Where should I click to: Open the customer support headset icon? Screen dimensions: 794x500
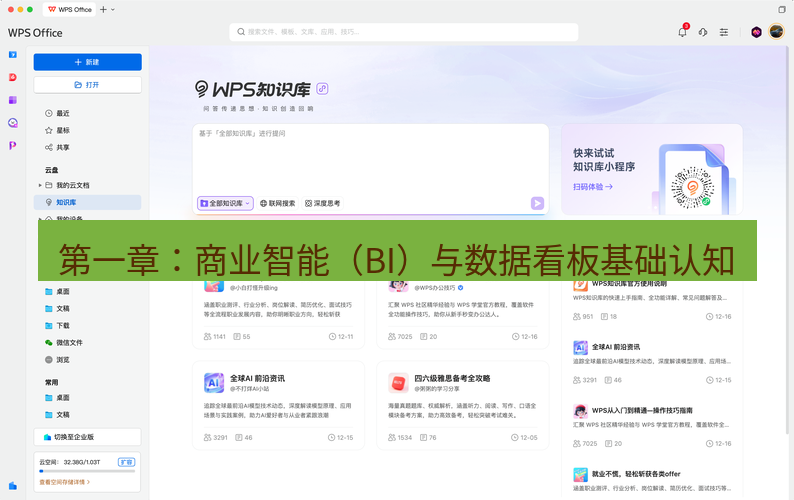point(703,32)
